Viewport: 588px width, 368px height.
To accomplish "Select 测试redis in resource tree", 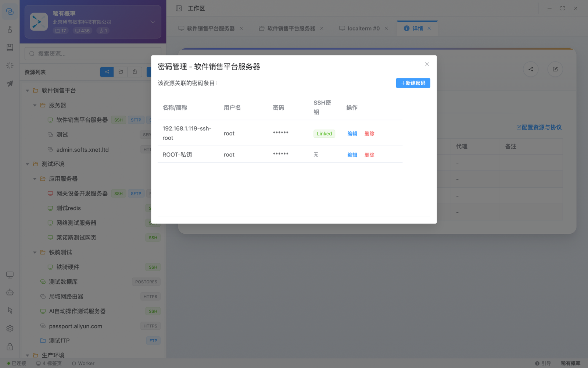I will tap(68, 208).
